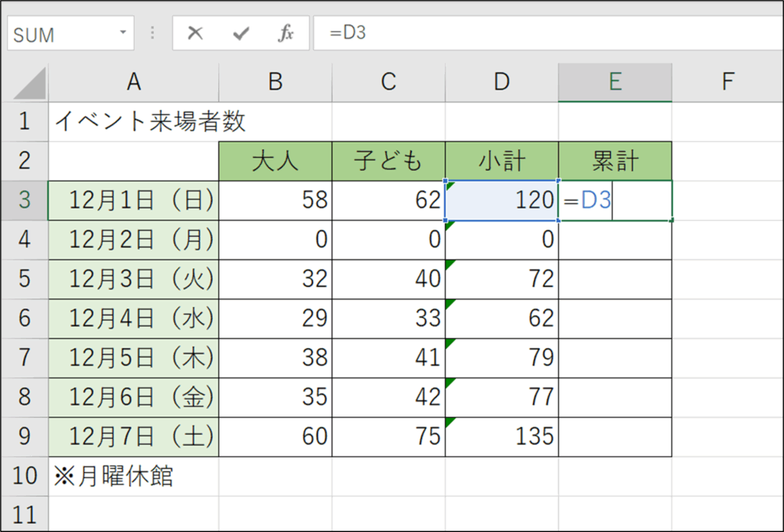
Task: Click the 大人 header cell
Action: coord(276,161)
